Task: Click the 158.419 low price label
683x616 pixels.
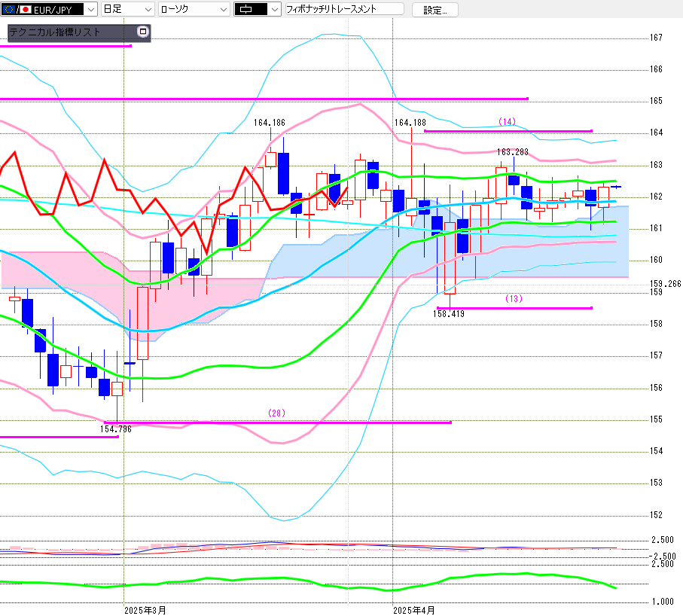Action: click(x=449, y=314)
